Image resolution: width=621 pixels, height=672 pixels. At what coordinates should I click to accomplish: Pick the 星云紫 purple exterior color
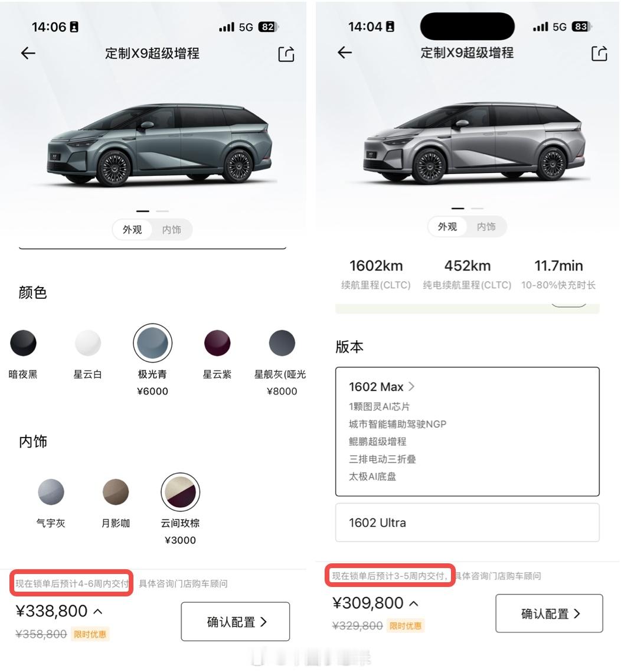click(217, 343)
